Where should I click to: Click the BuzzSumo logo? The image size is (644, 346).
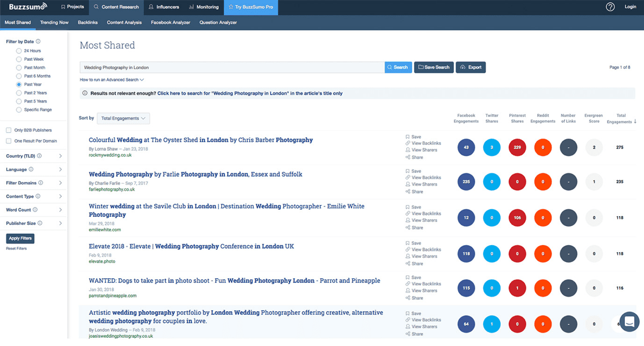(27, 7)
